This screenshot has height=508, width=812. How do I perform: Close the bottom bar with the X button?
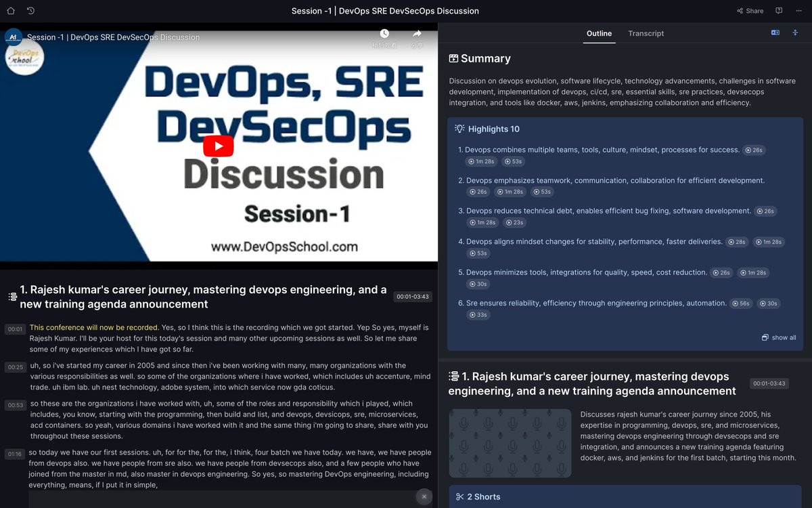424,496
